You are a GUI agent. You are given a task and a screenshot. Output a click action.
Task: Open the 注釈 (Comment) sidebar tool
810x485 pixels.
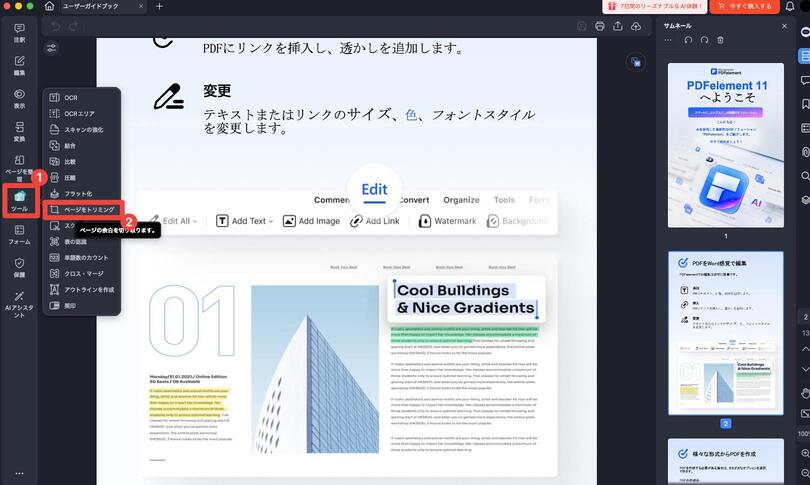click(19, 33)
